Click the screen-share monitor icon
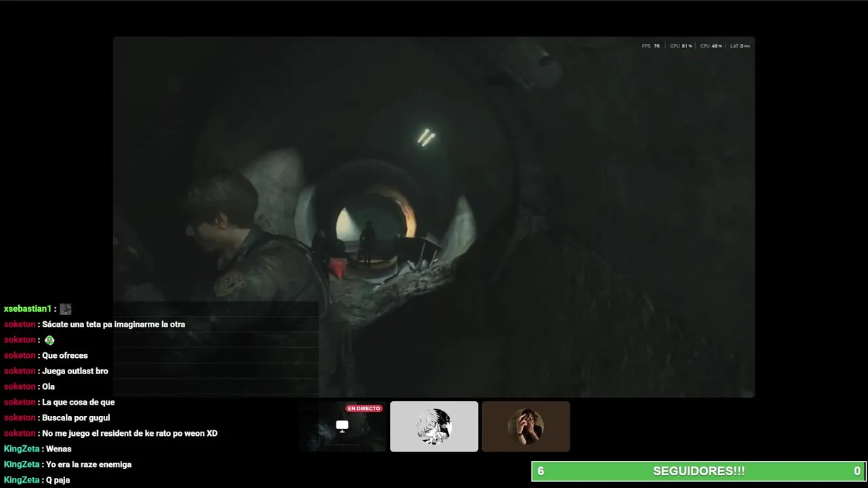 [342, 426]
